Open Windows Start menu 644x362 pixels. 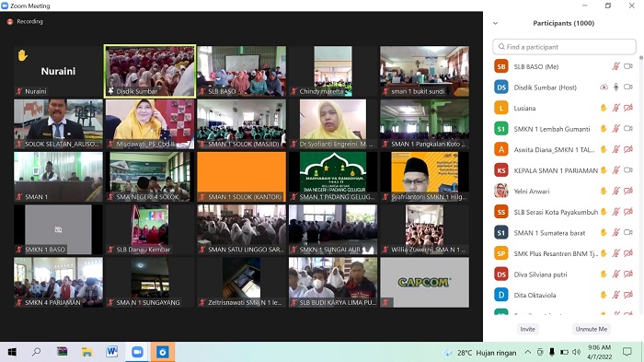12,352
